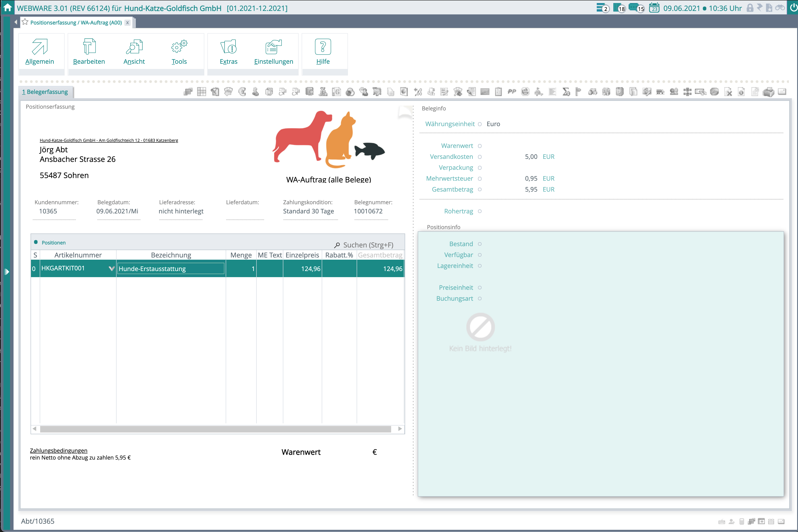Expand the left sidebar arrow
The width and height of the screenshot is (798, 532).
click(x=7, y=272)
